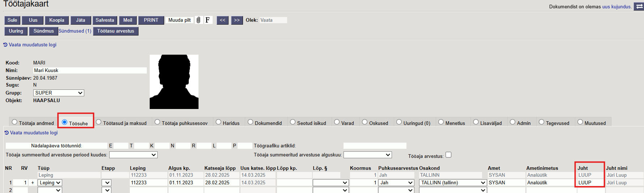Image resolution: width=644 pixels, height=193 pixels.
Task: Click the paperclip attachment icon
Action: [198, 20]
